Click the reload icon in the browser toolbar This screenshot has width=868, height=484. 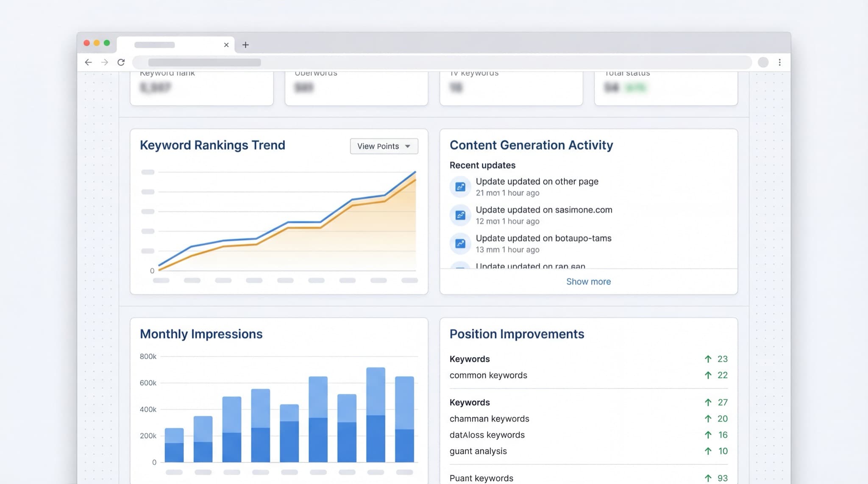[121, 62]
